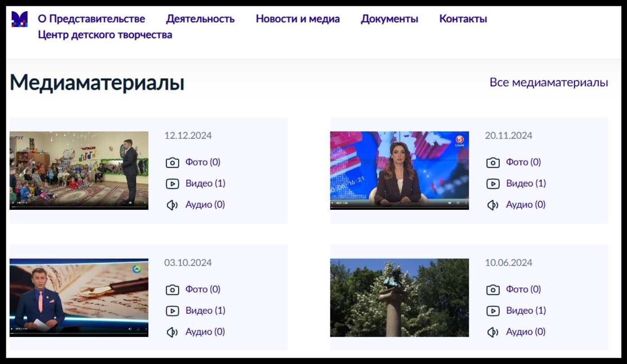Enter fullscreen on the news anchor woman video
This screenshot has height=364, width=627.
(458, 203)
